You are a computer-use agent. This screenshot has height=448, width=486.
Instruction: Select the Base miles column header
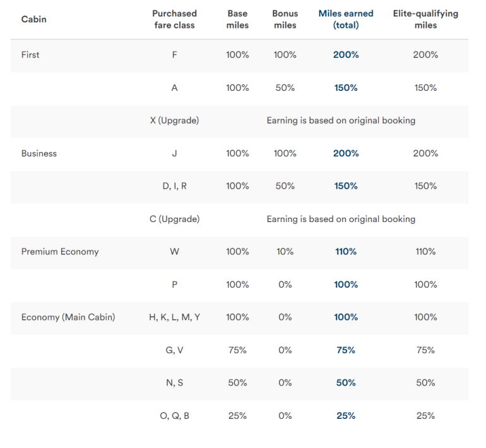[x=237, y=20]
